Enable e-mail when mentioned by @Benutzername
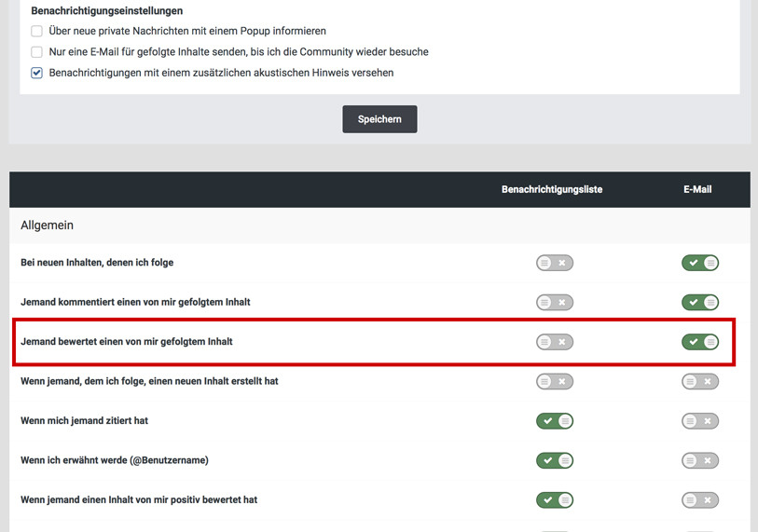Viewport: 758px width, 532px height. pyautogui.click(x=699, y=460)
